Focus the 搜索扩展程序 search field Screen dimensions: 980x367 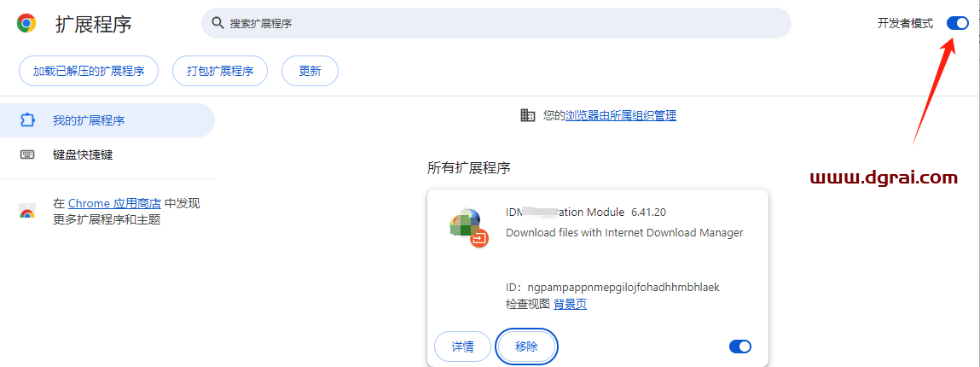click(496, 23)
